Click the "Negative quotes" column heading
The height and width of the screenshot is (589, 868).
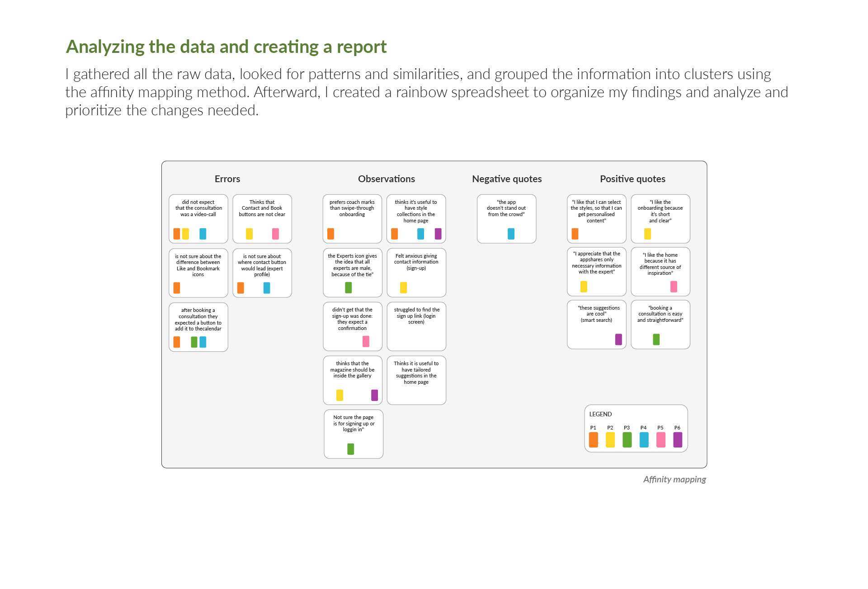coord(507,179)
